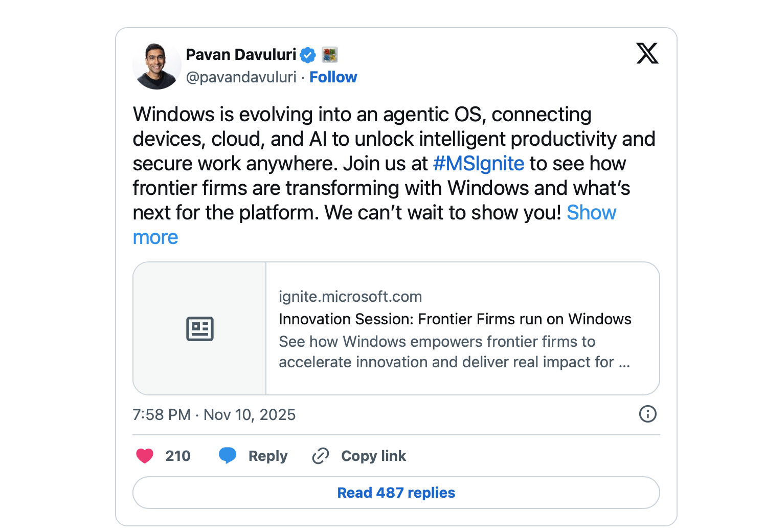This screenshot has height=532, width=765.
Task: Click the chain link copy icon
Action: (x=321, y=456)
